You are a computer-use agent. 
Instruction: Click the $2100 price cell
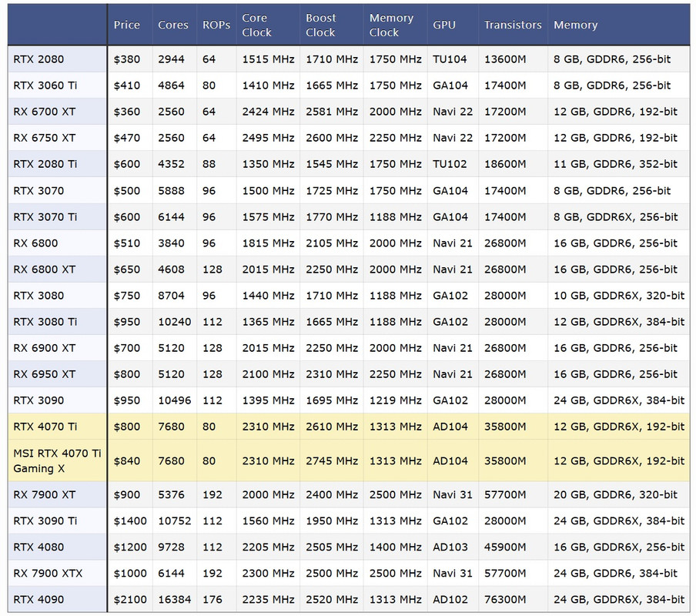130,599
